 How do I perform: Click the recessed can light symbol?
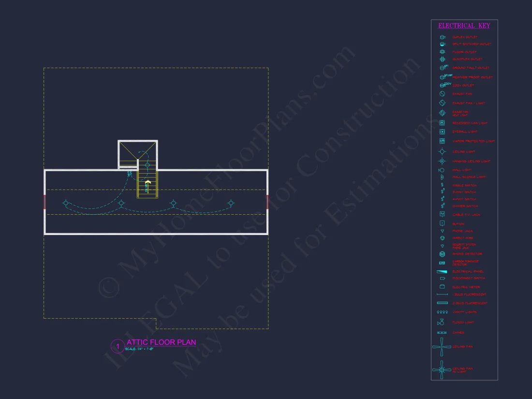pos(442,123)
